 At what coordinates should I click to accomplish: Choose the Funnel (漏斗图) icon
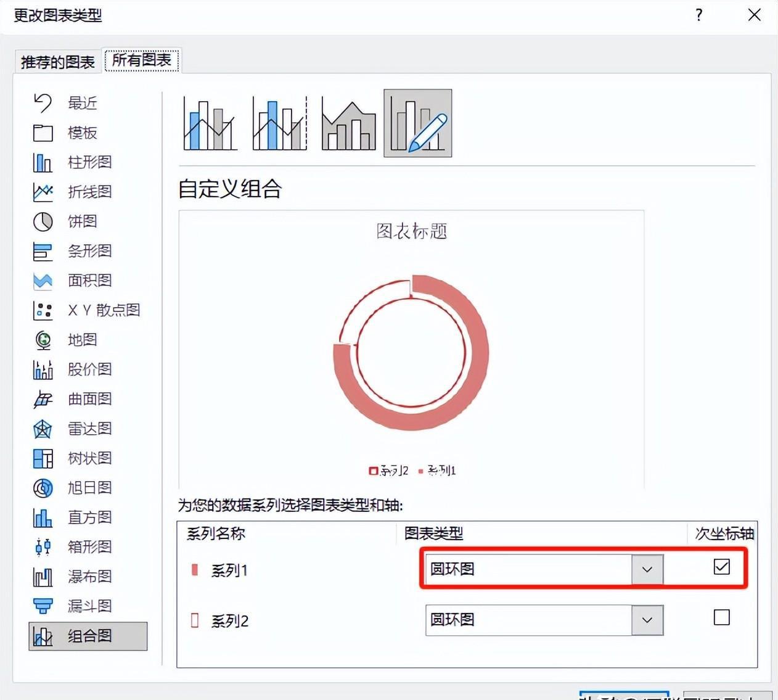click(x=43, y=606)
